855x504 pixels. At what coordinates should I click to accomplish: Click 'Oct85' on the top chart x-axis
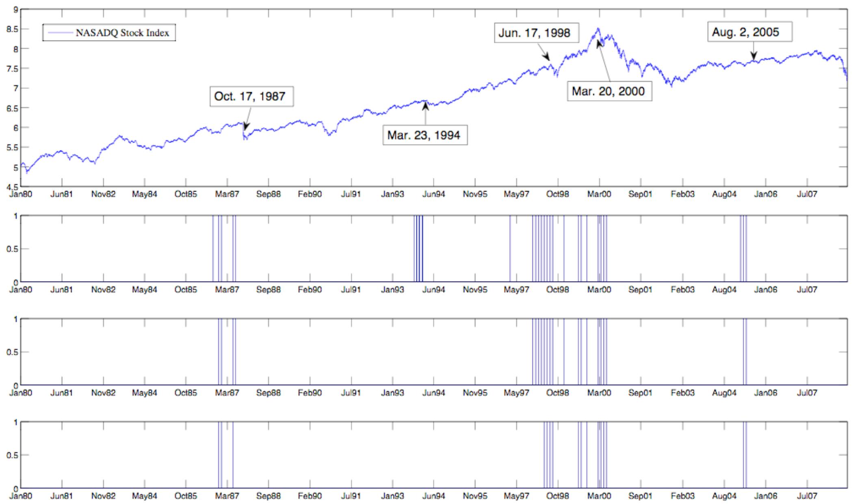[186, 194]
